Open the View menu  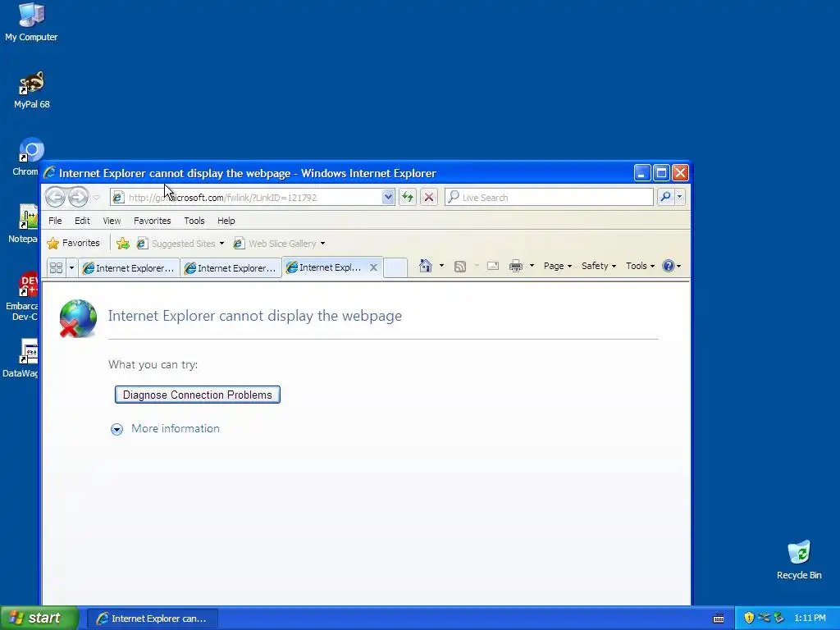pos(112,221)
